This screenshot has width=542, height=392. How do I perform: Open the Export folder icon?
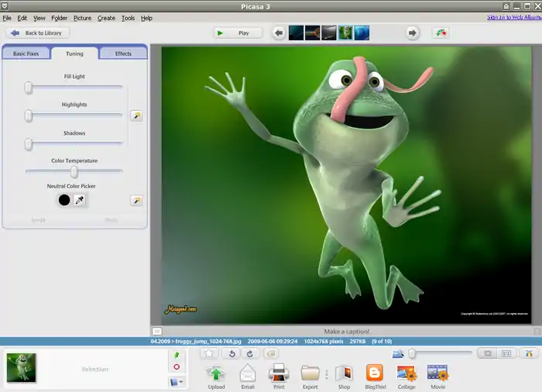[310, 374]
